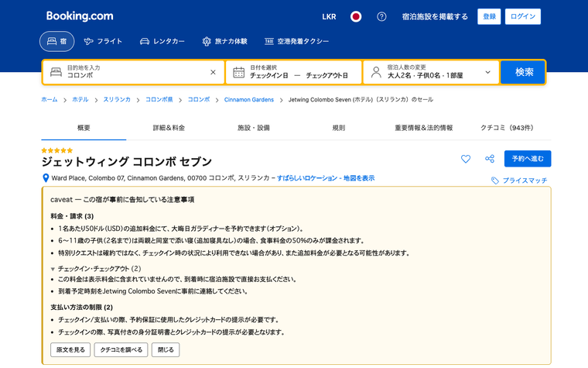The height and width of the screenshot is (368, 588).
Task: Click the share icon
Action: pos(490,159)
